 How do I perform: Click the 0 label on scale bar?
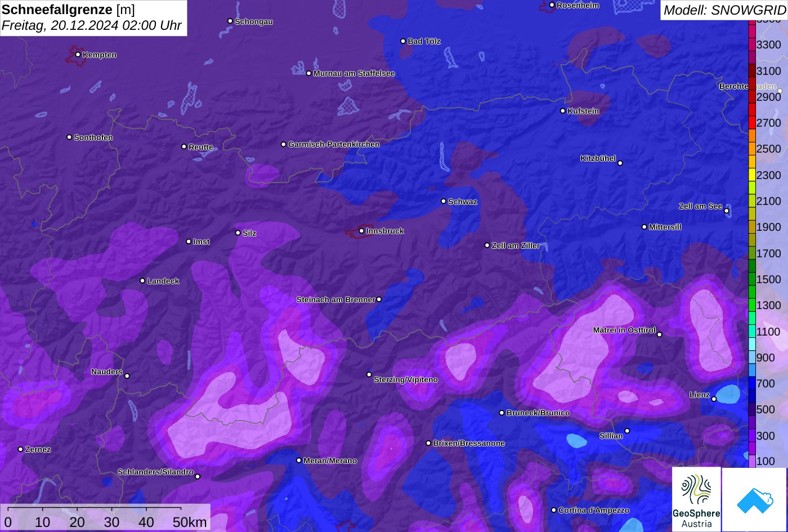tap(8, 522)
